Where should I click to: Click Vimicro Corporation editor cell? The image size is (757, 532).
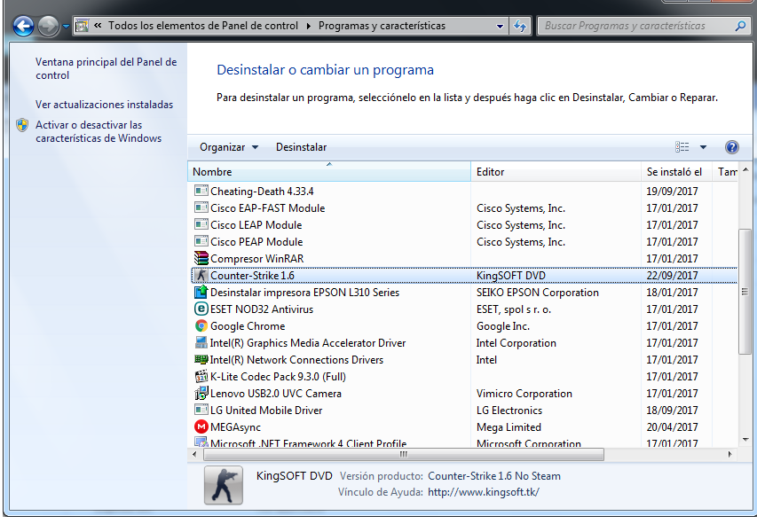[524, 394]
